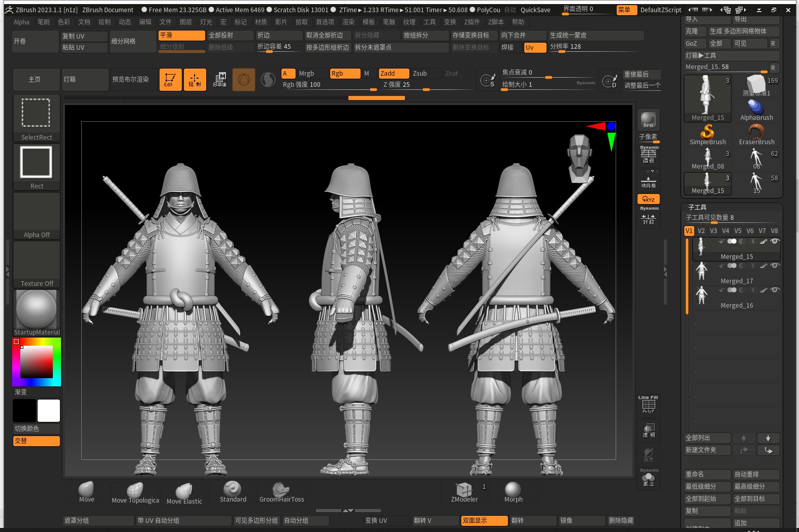Toggle visibility eye of Merged_16 subtool
799x532 pixels.
[775, 290]
